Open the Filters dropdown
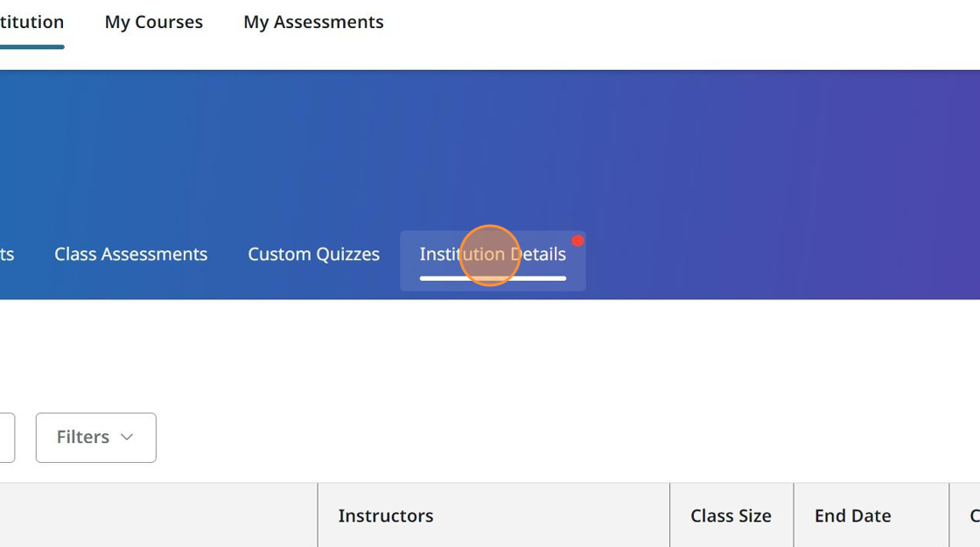Viewport: 980px width, 547px height. click(x=95, y=438)
